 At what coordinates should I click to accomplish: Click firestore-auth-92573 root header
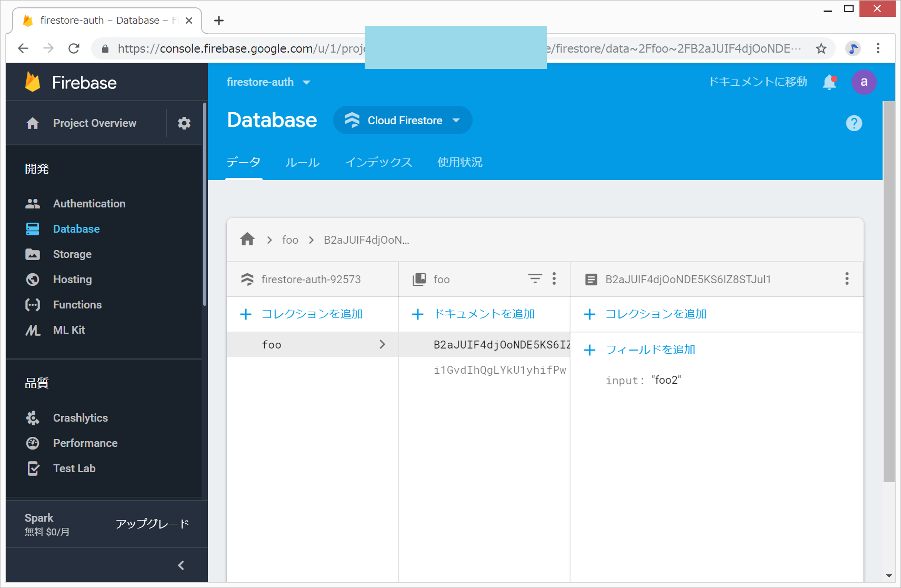point(311,280)
